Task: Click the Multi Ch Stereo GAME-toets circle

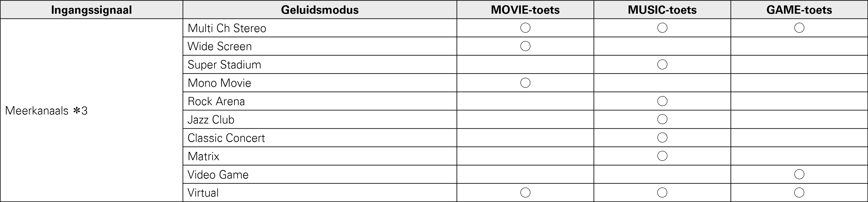Action: [799, 28]
